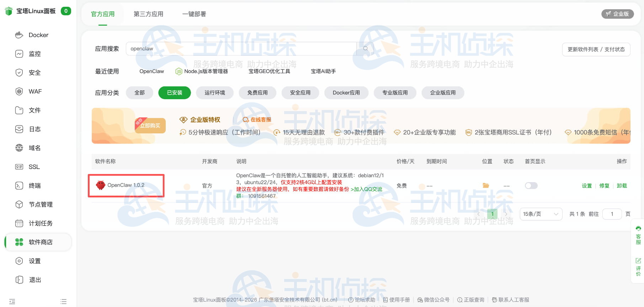Viewport: 644px width, 307px height.
Task: Select the 运行环境 category filter
Action: [x=215, y=93]
